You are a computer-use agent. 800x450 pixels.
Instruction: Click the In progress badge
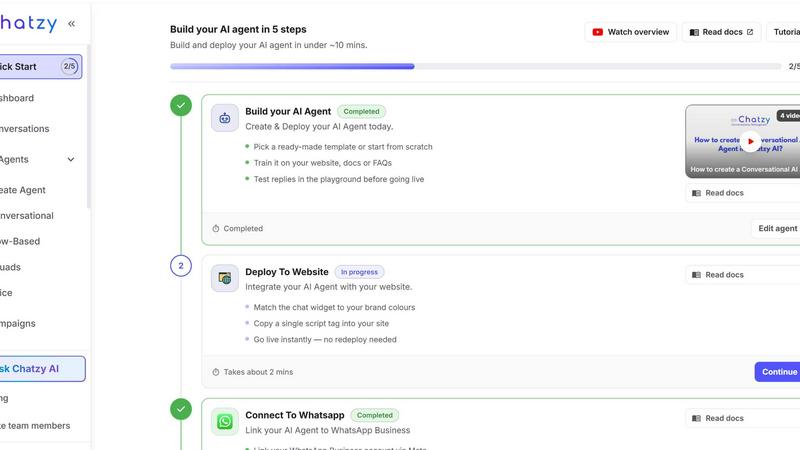[x=359, y=272]
